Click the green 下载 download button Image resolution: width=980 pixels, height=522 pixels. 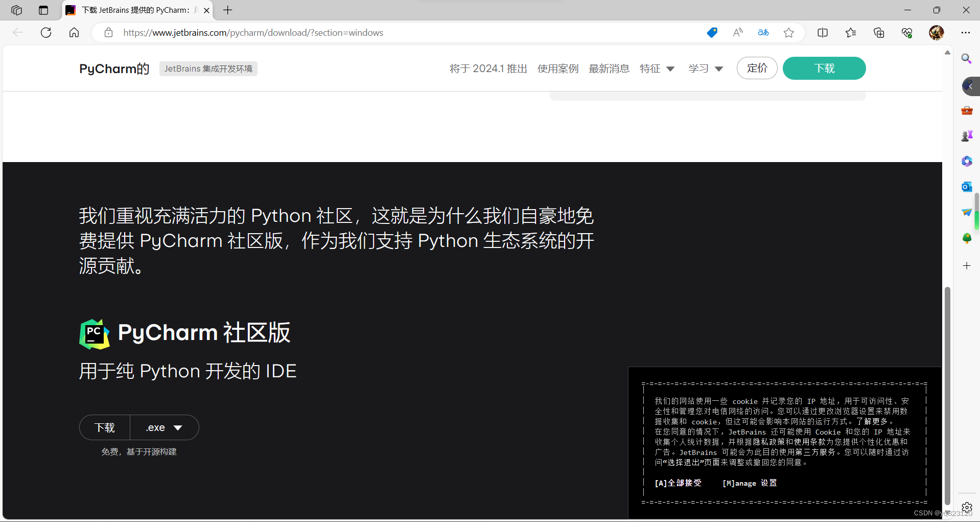point(824,68)
